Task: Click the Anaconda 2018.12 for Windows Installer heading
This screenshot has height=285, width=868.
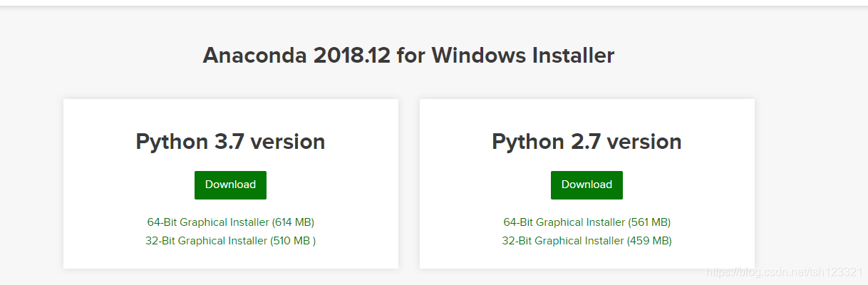Action: point(408,56)
